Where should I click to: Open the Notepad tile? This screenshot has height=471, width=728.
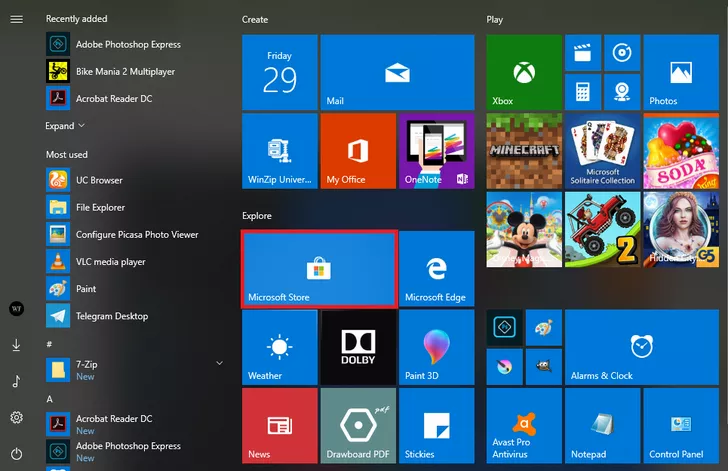pos(603,426)
